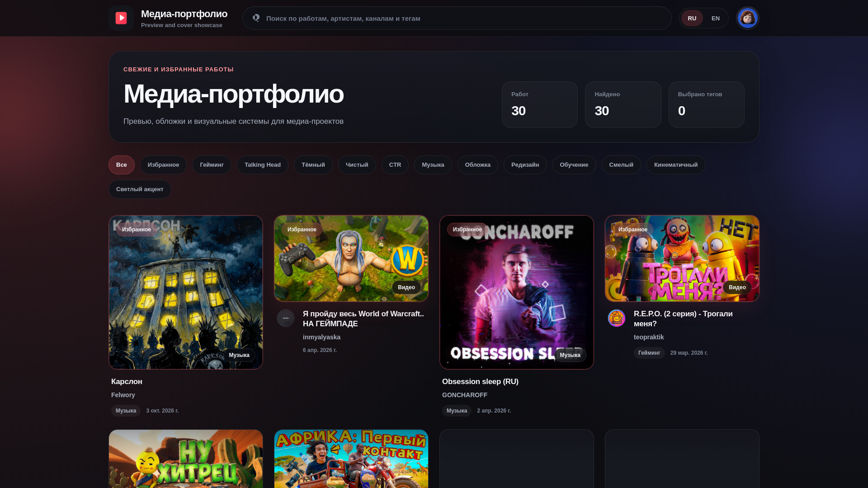Click Видео badge on Warcraft thumbnail
868x488 pixels.
coord(406,287)
